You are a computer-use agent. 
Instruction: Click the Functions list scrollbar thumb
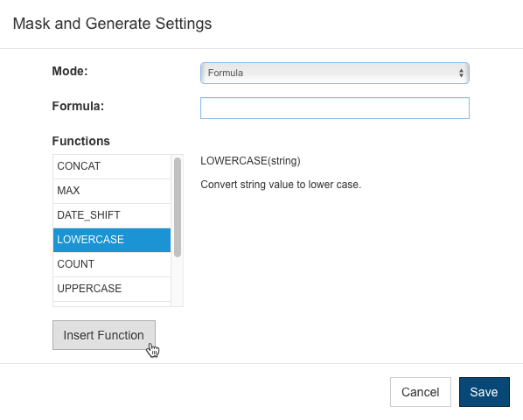[x=178, y=206]
